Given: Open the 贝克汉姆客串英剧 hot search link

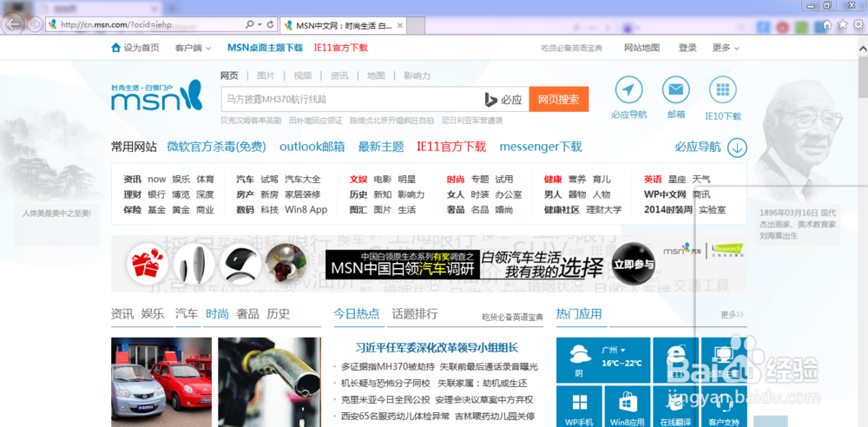Looking at the screenshot, I should (x=251, y=120).
